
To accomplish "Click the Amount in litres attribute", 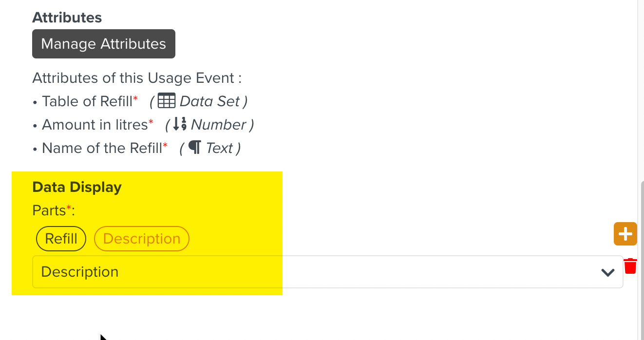I will 95,125.
